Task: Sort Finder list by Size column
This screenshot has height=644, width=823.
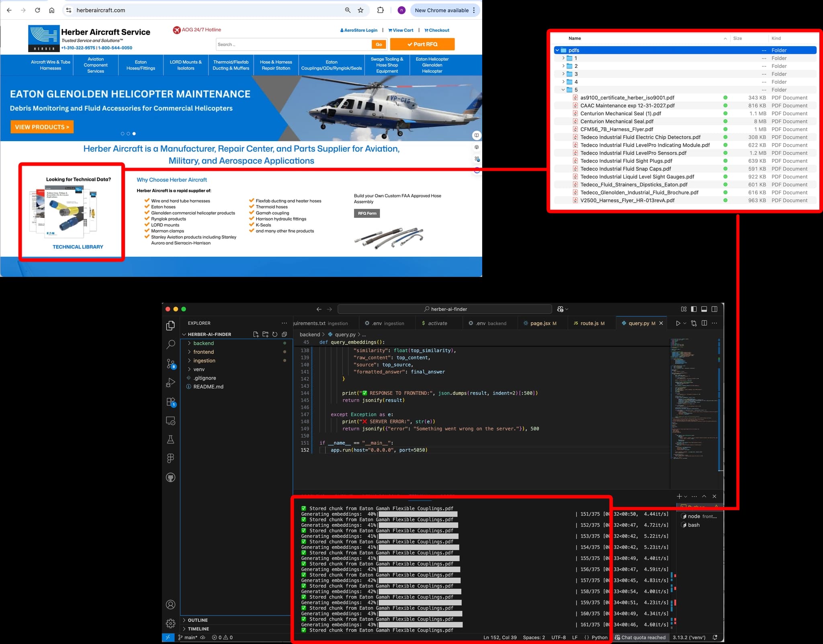Action: [x=737, y=38]
